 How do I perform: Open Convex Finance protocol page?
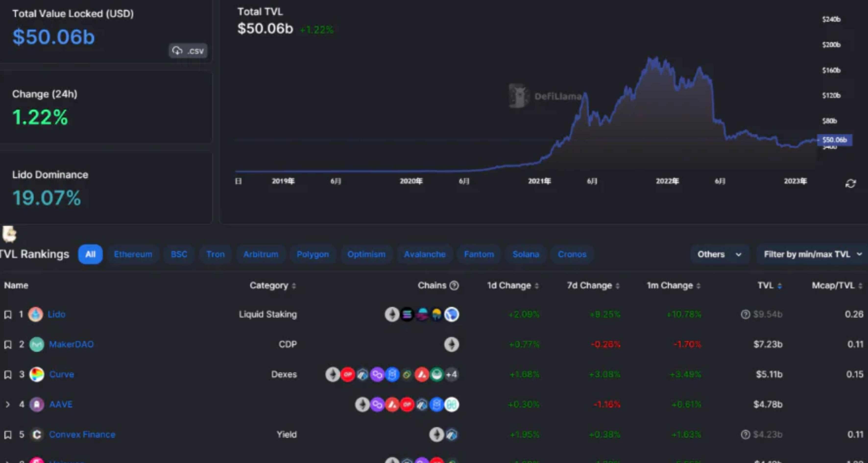(x=82, y=434)
